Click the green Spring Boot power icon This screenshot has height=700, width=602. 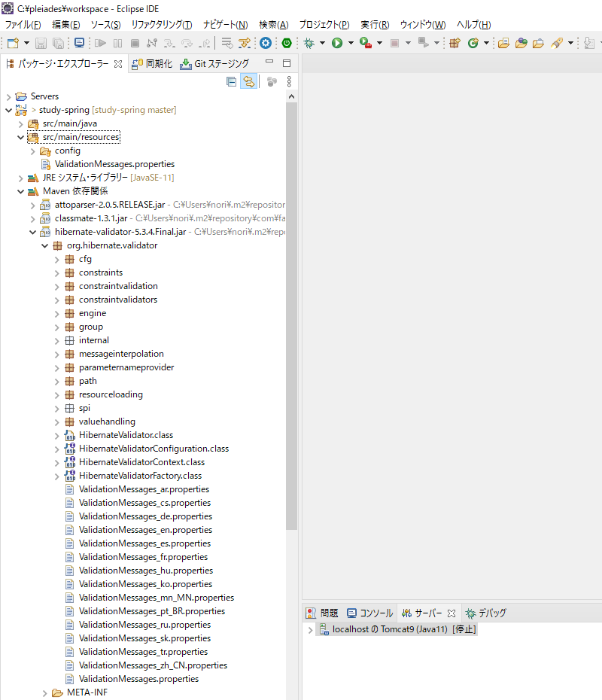point(287,43)
